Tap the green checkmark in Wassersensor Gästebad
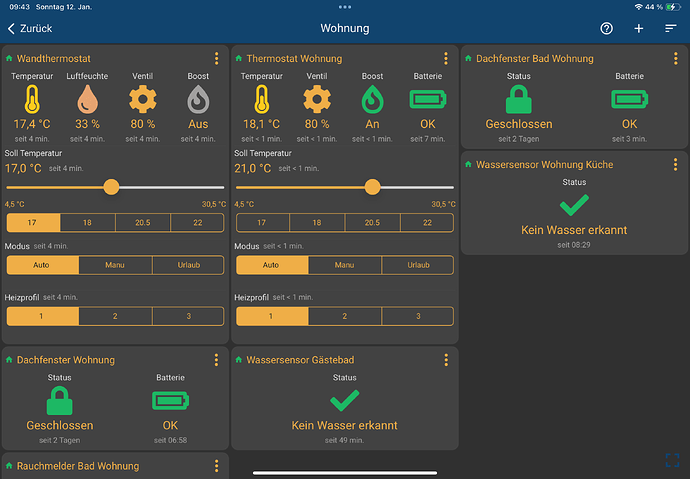This screenshot has width=690, height=479. pos(344,401)
